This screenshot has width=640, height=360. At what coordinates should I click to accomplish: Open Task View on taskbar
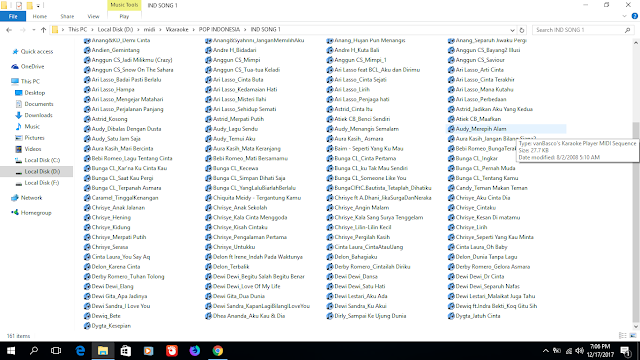click(56, 351)
